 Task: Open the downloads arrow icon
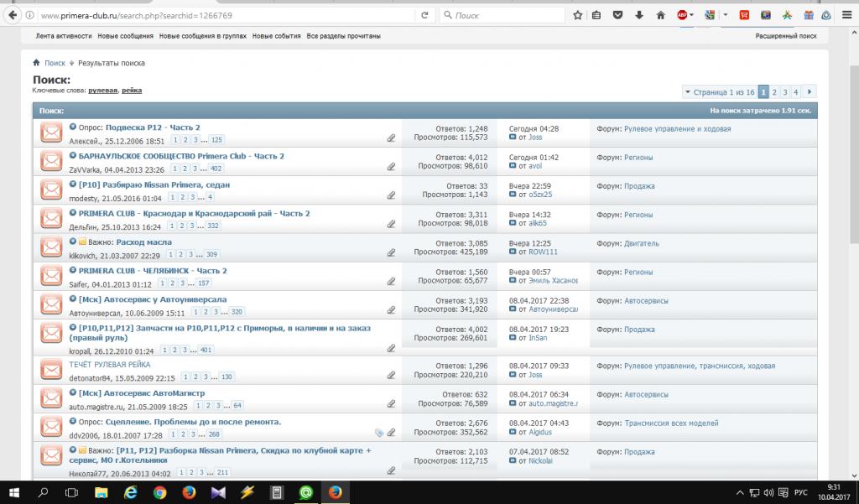639,15
